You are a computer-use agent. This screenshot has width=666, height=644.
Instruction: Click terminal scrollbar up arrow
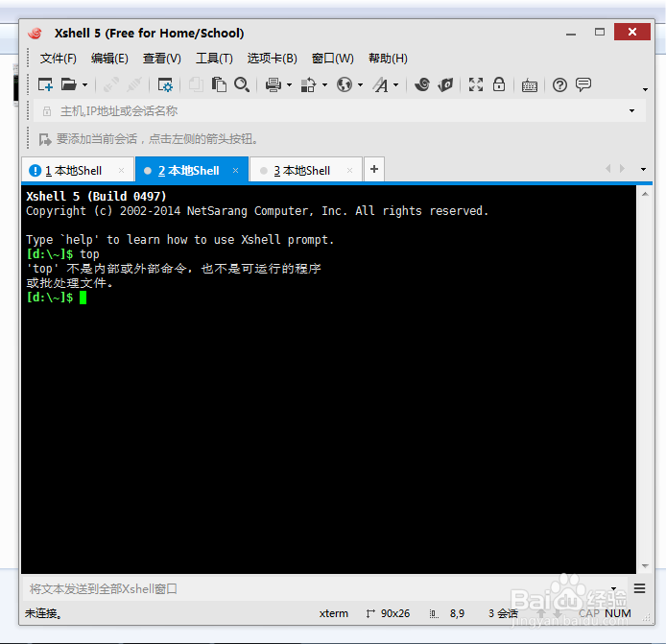(x=645, y=194)
